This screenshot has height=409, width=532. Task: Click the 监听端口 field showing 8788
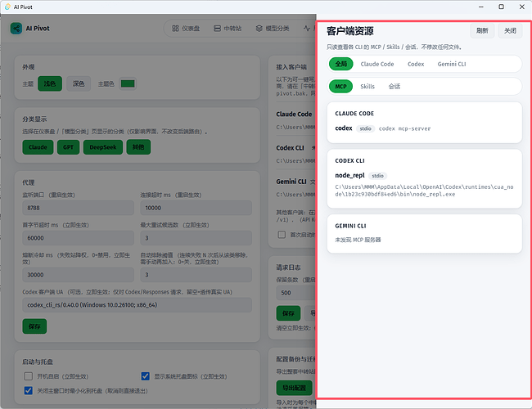click(x=79, y=208)
